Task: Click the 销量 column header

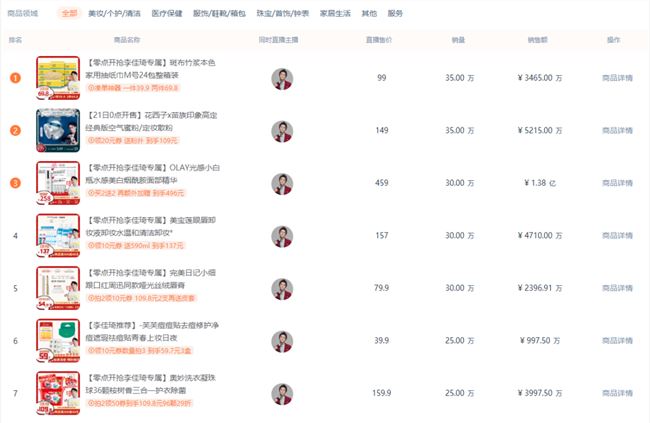Action: point(458,40)
